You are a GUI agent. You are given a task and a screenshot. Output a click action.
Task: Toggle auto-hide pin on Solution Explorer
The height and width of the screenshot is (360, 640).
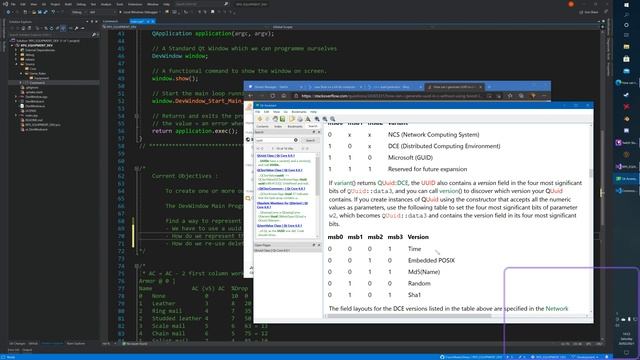(x=92, y=22)
